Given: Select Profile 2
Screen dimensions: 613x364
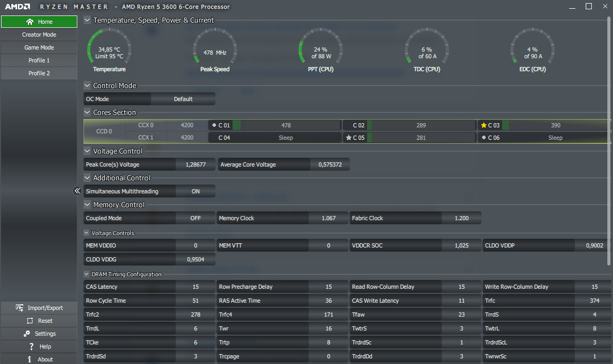Looking at the screenshot, I should [39, 74].
